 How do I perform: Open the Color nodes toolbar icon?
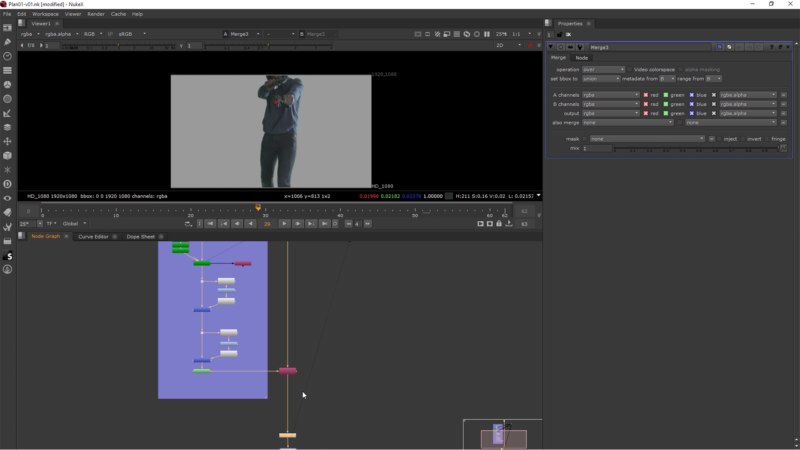(x=7, y=85)
